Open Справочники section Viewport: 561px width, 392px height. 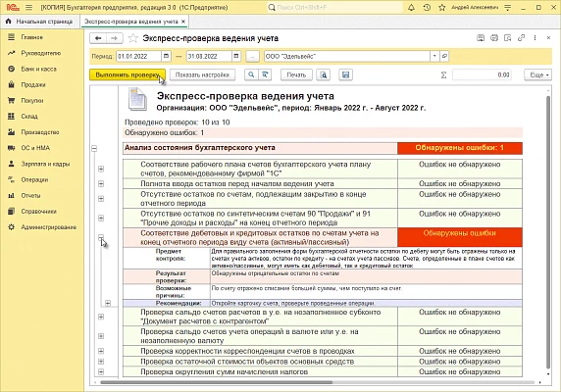click(38, 211)
